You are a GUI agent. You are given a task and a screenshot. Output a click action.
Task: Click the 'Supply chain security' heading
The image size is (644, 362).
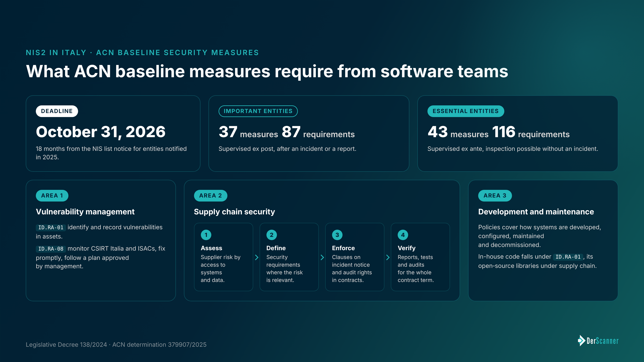click(234, 212)
